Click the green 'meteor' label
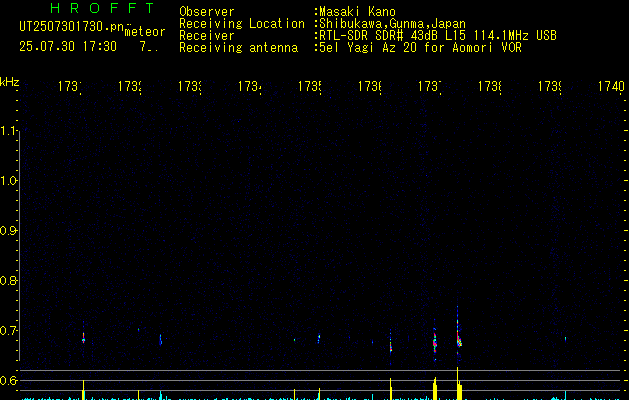The height and width of the screenshot is (400, 629). (145, 32)
